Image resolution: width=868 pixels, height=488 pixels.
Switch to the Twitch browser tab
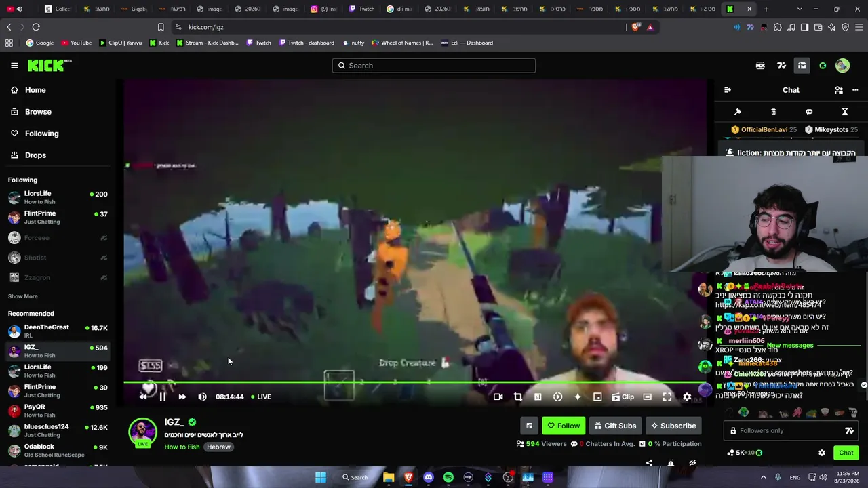[361, 9]
